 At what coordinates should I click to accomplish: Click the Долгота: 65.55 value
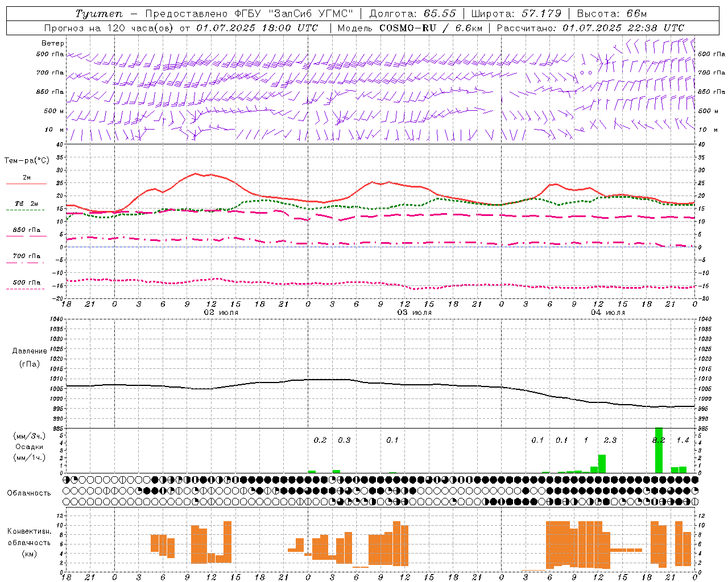tap(413, 14)
